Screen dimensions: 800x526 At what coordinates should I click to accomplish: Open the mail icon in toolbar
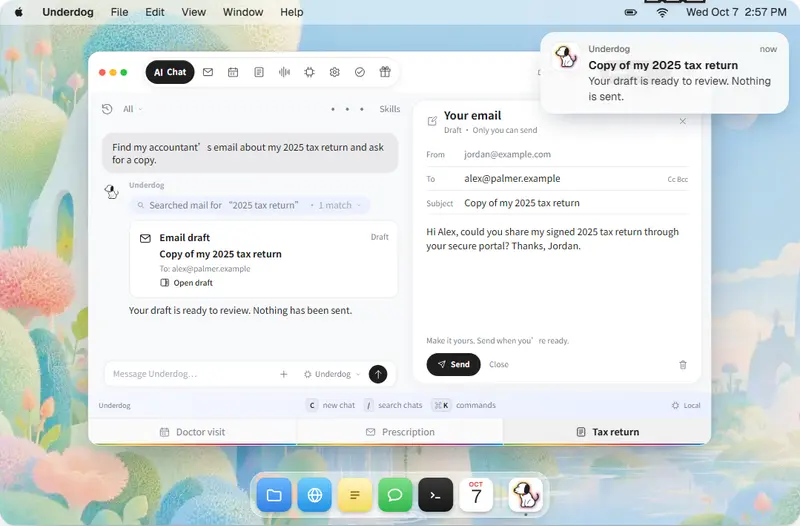(208, 72)
